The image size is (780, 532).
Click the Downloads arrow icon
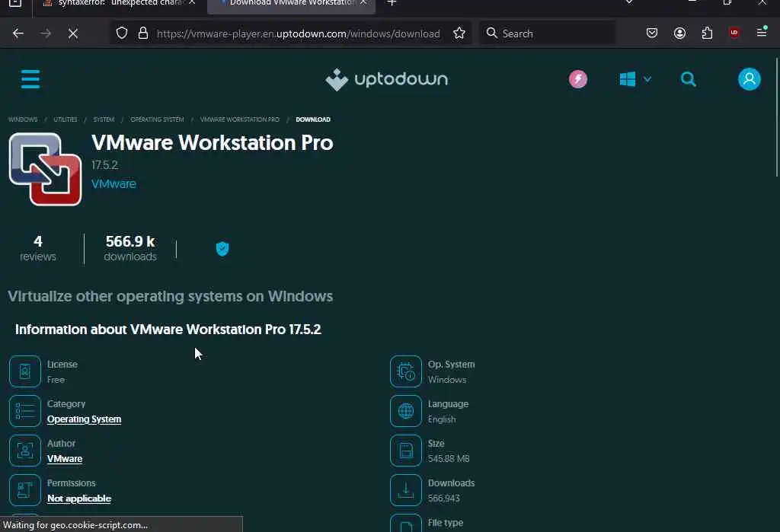[x=406, y=490]
